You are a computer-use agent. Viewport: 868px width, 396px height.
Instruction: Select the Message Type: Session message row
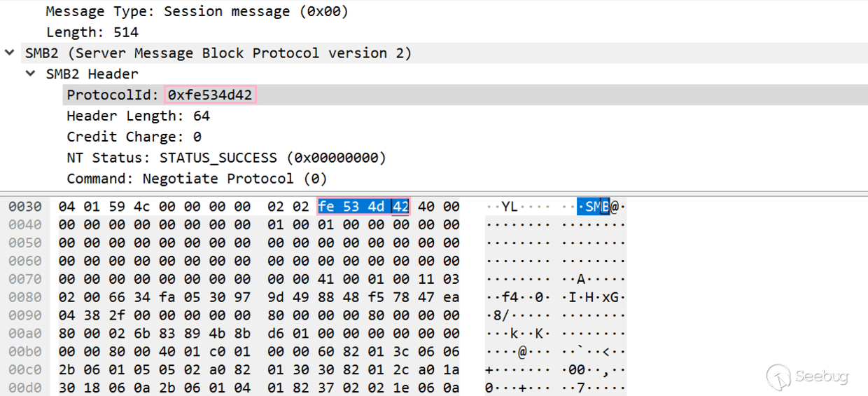tap(197, 11)
